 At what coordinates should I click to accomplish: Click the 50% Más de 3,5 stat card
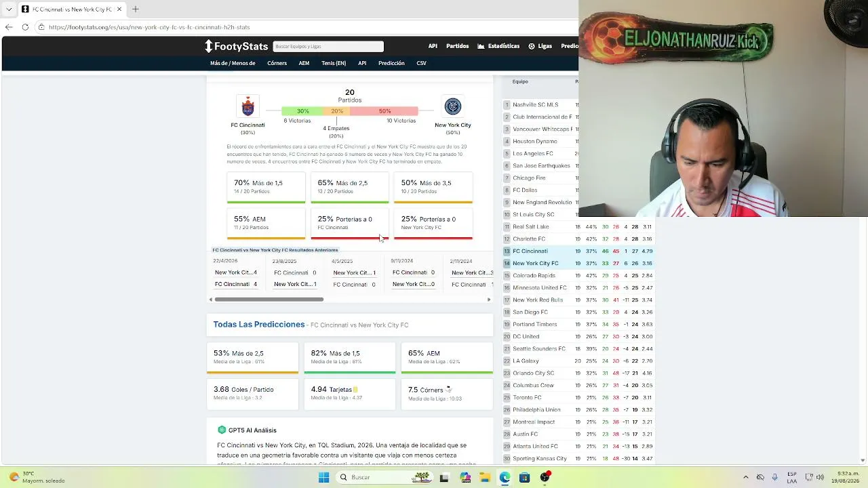click(x=433, y=188)
